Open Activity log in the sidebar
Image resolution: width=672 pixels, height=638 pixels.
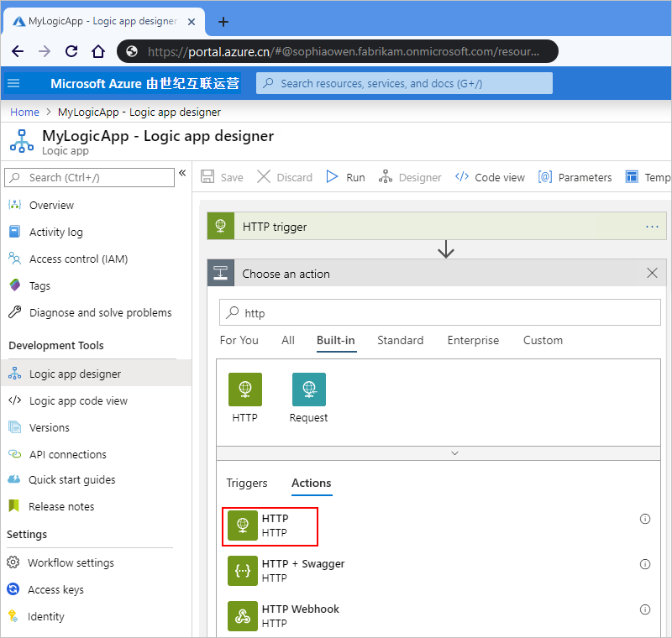tap(55, 232)
